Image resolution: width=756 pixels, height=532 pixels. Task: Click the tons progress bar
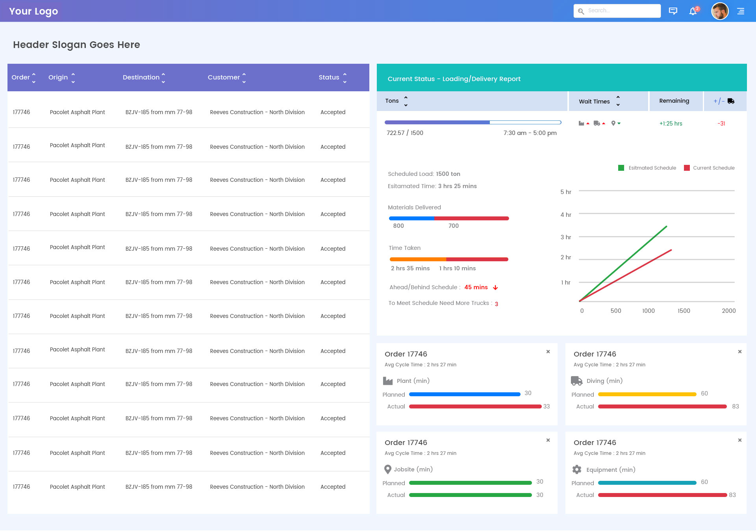[472, 123]
